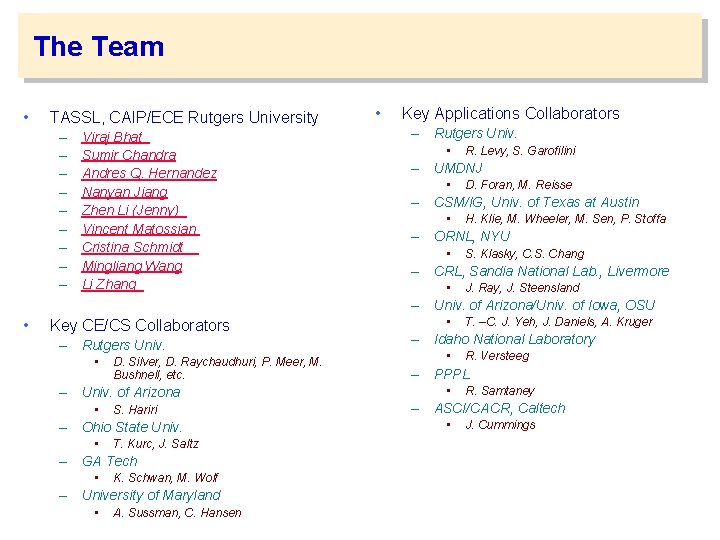Click 'CSM/IG, Univ. of Texas at Austin'

(x=537, y=202)
